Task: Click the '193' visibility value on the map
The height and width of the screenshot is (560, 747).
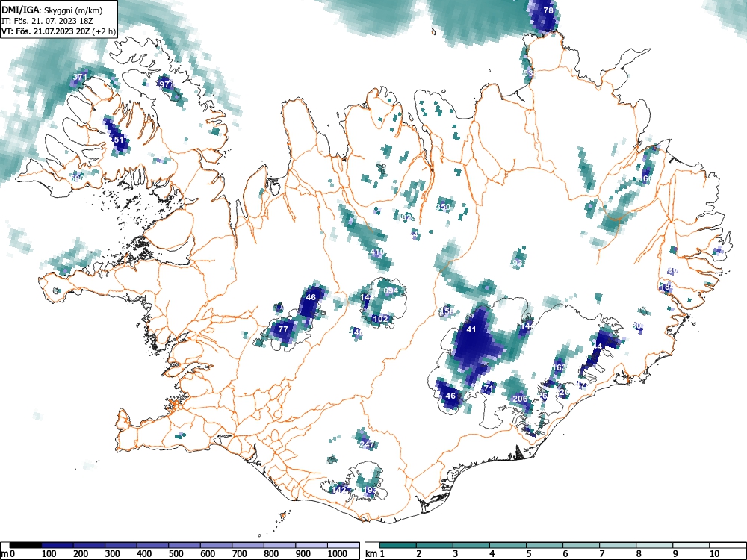Action: click(371, 490)
